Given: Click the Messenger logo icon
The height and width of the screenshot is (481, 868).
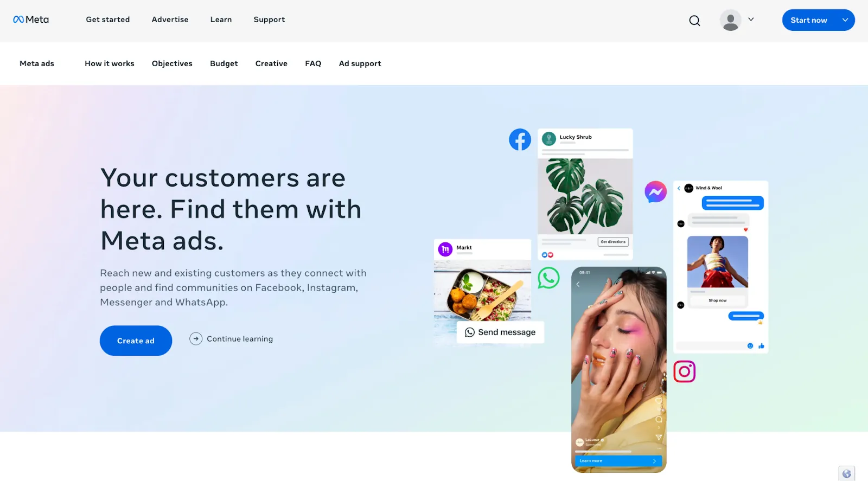Looking at the screenshot, I should [x=655, y=192].
